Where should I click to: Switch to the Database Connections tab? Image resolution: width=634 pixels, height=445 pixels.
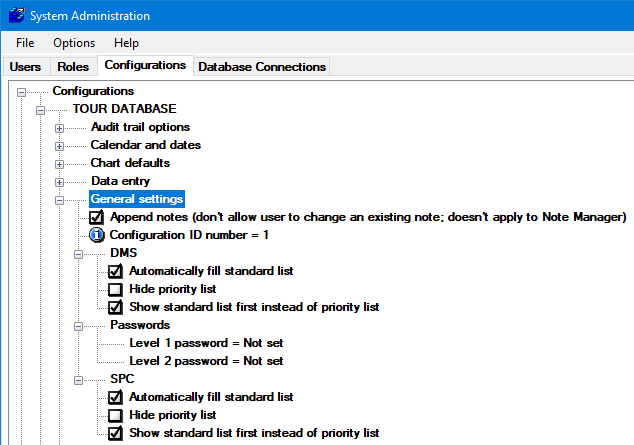click(x=262, y=67)
